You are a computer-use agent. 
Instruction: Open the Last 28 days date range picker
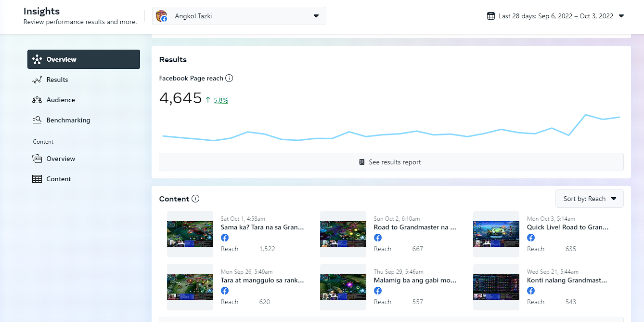555,16
